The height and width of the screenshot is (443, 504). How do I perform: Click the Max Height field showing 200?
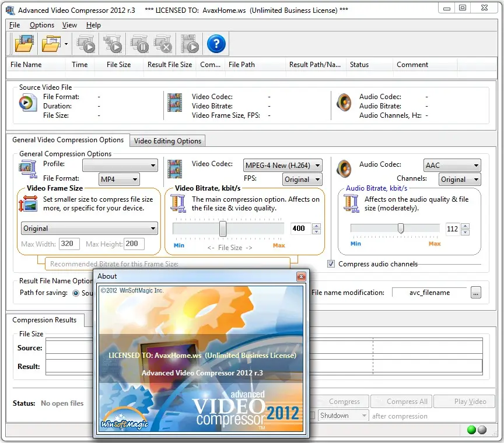[x=134, y=244]
